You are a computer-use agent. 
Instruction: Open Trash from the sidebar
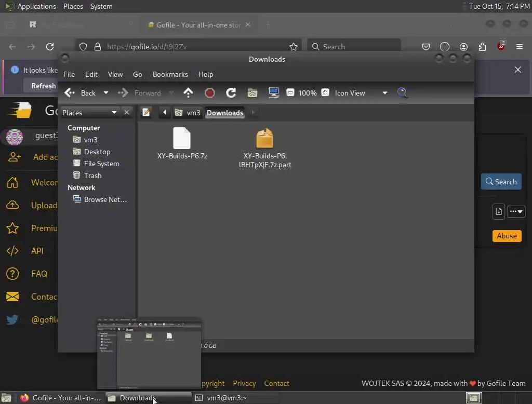point(87,176)
